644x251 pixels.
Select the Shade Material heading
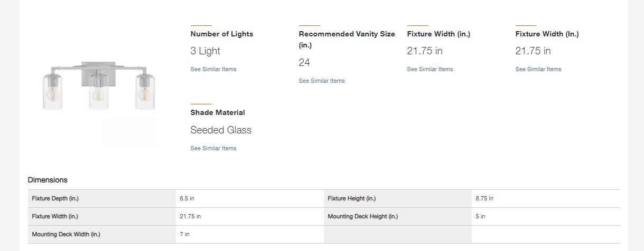[x=218, y=112]
